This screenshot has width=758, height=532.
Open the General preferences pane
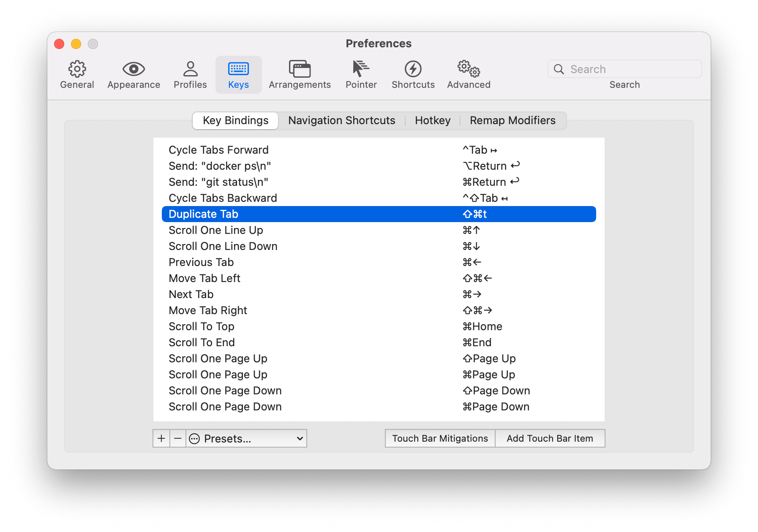[77, 74]
